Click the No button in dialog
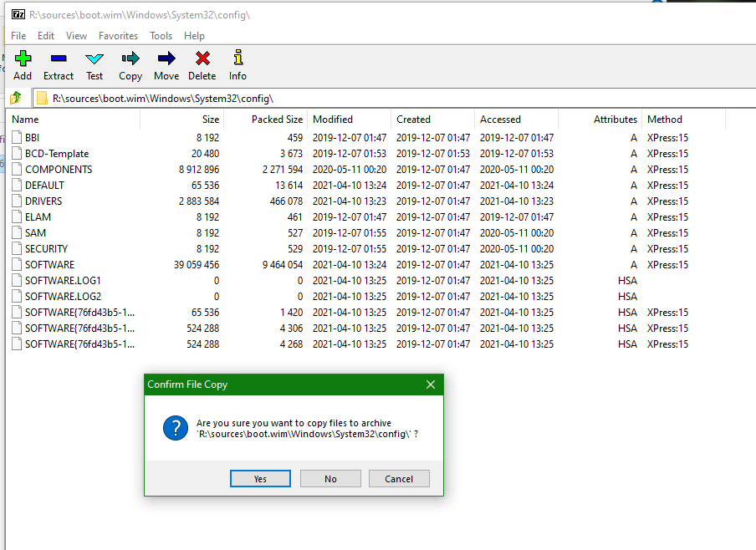The height and width of the screenshot is (550, 756). click(x=330, y=479)
